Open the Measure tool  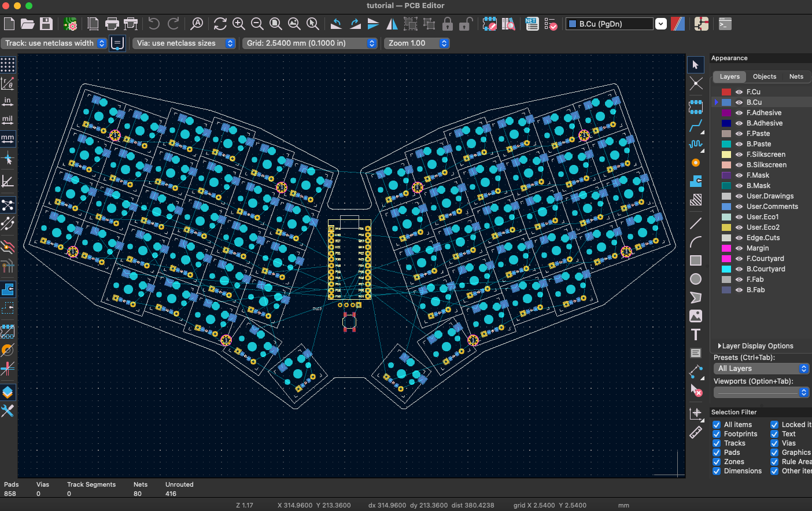696,432
